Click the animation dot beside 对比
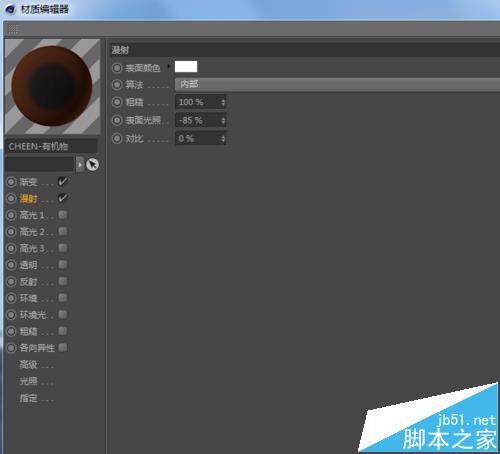 117,138
